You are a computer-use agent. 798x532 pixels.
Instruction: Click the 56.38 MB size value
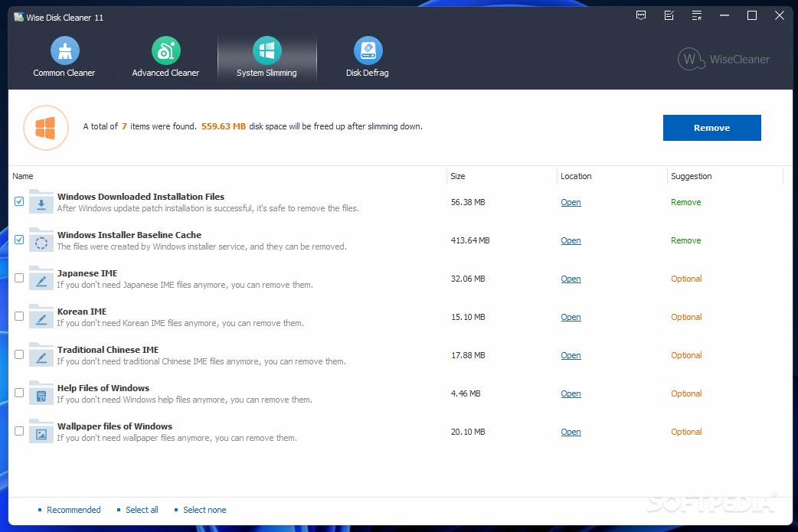(x=468, y=202)
